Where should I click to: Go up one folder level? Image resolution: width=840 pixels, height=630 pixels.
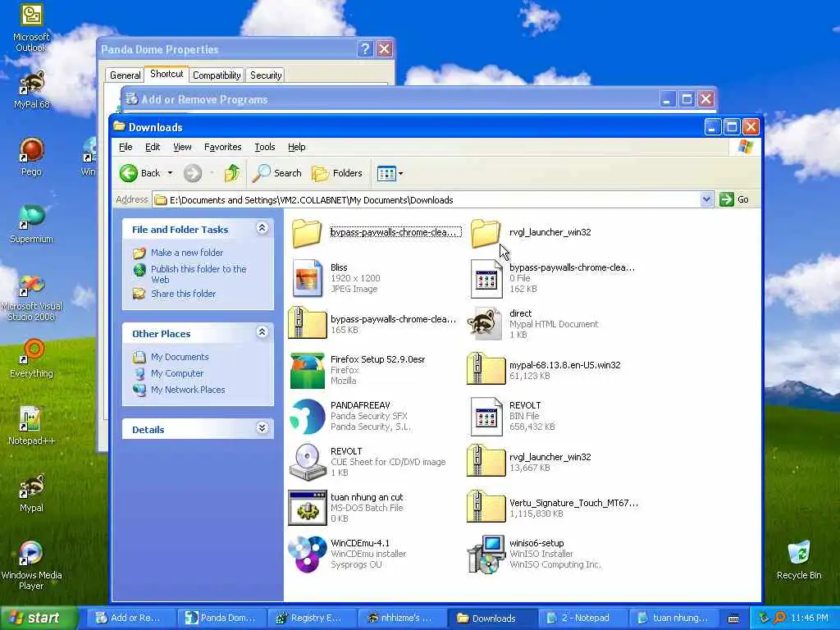click(232, 173)
